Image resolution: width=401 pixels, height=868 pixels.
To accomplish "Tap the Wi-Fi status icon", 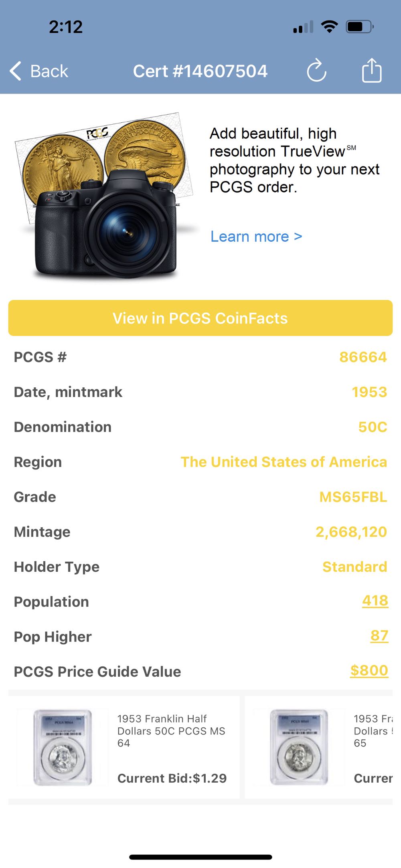I will 329,27.
